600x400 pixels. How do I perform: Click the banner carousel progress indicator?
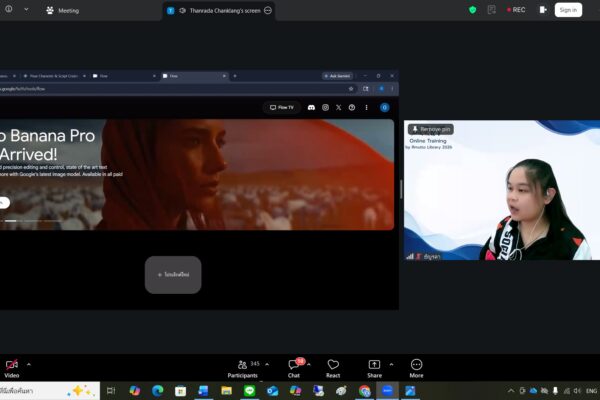click(31, 221)
